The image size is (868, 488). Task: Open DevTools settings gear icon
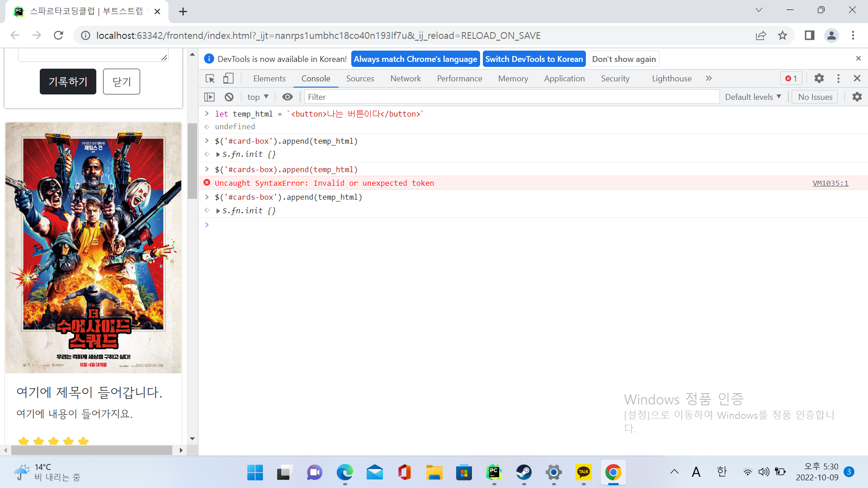click(819, 79)
